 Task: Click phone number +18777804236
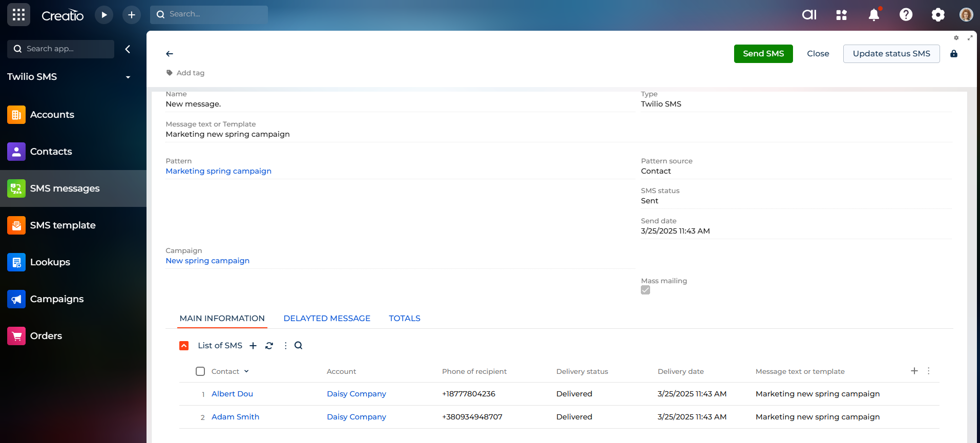[x=469, y=394]
